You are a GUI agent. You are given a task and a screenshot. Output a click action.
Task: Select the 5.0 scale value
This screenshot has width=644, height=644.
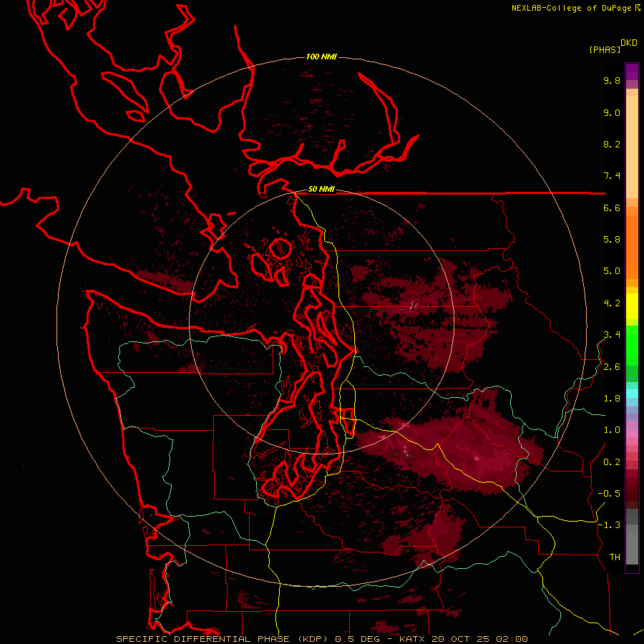tap(612, 271)
